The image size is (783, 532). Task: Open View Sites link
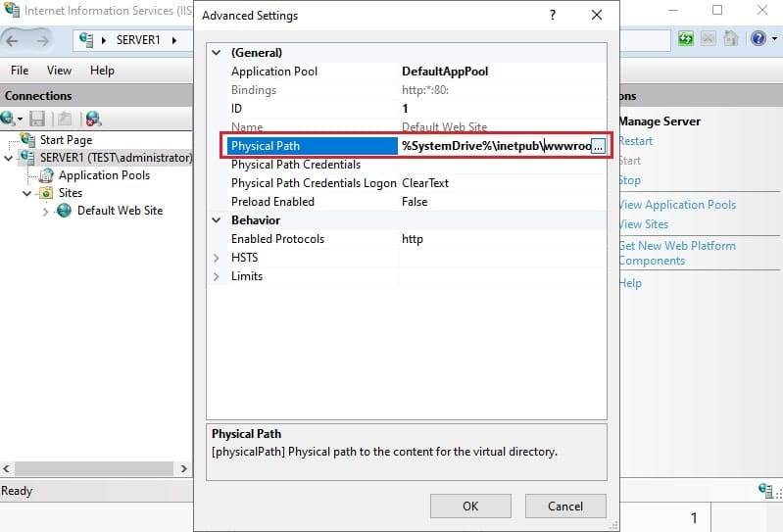pos(644,224)
